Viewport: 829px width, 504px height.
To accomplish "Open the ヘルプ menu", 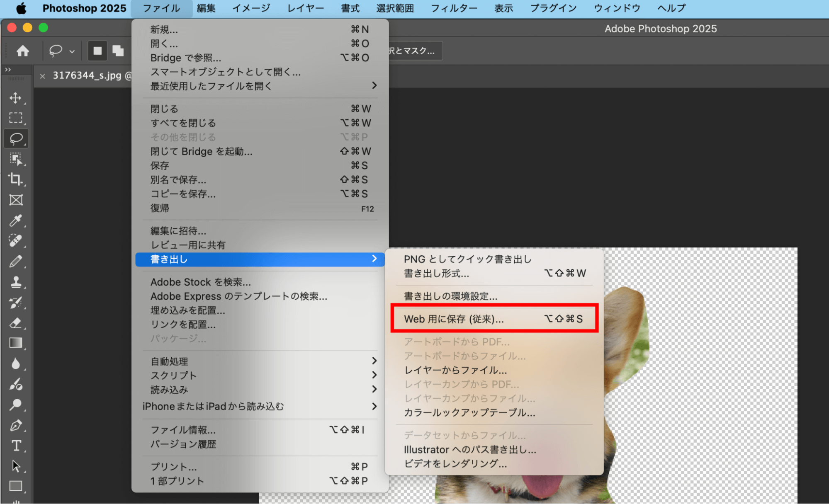I will [x=672, y=8].
